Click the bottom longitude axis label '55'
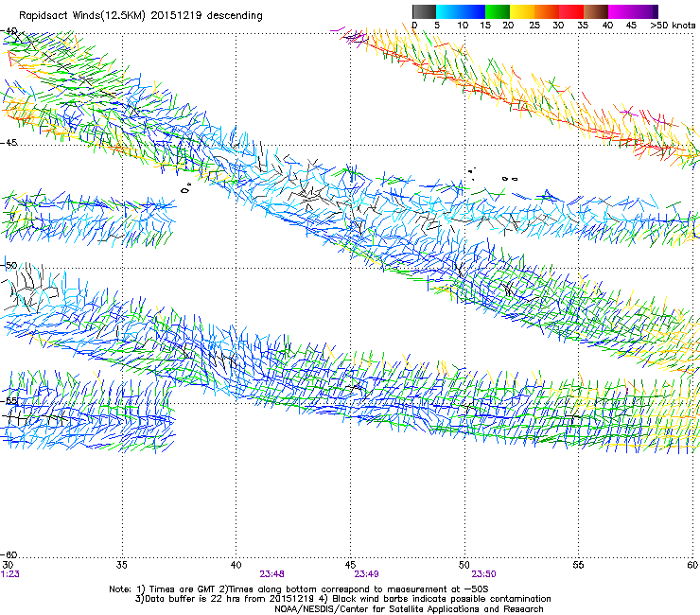This screenshot has height=615, width=700. (578, 565)
